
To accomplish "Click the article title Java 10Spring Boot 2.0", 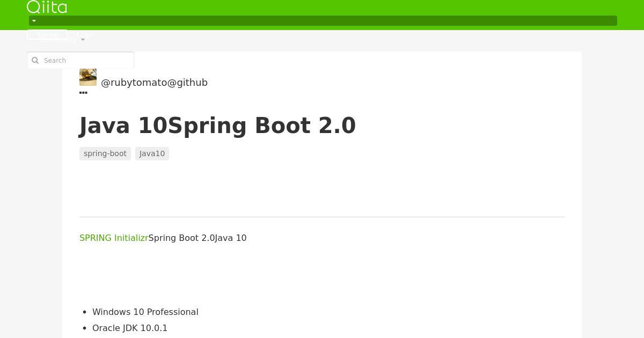I will [217, 126].
